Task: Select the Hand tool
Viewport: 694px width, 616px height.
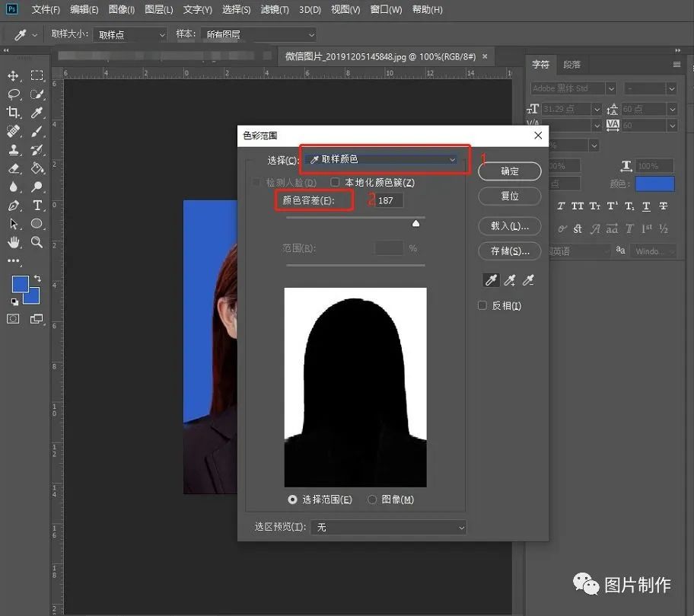Action: [14, 242]
